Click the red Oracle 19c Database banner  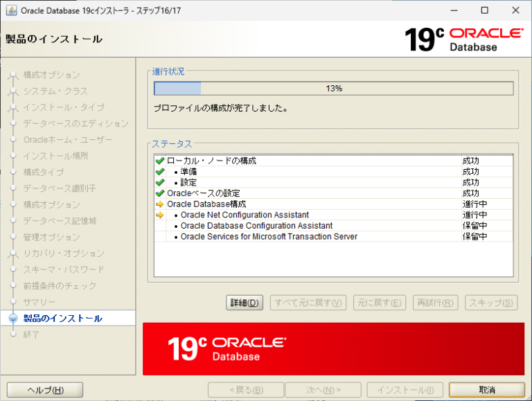coord(333,349)
